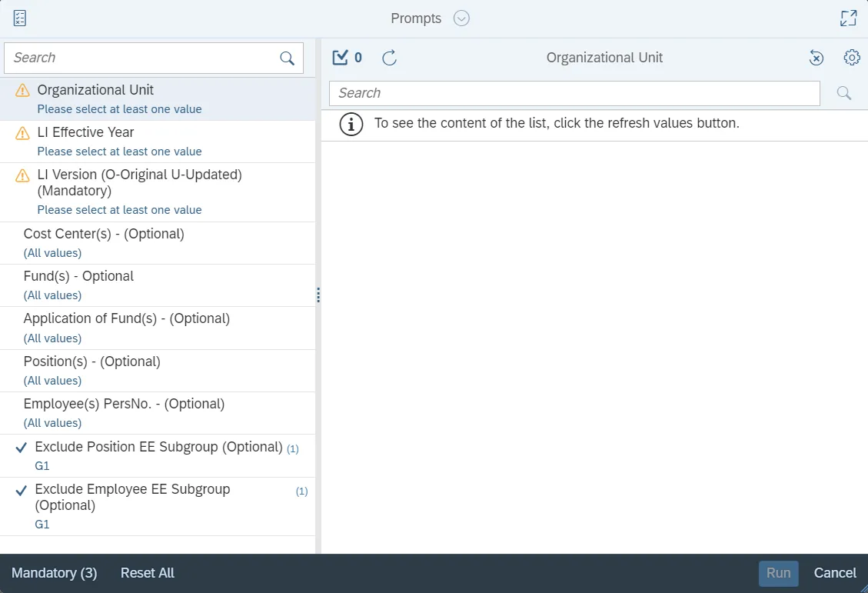Click the values search magnifier icon
The width and height of the screenshot is (868, 593).
click(x=843, y=93)
